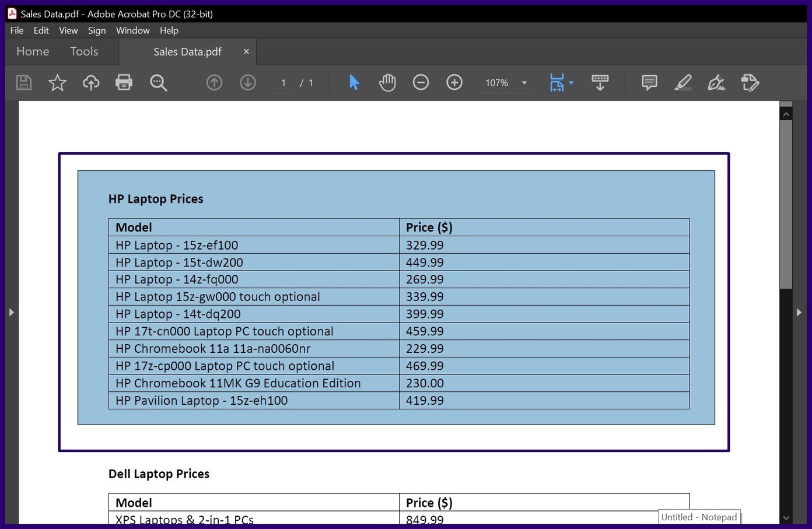Zoom out with the minus icon
The height and width of the screenshot is (529, 812).
tap(421, 83)
